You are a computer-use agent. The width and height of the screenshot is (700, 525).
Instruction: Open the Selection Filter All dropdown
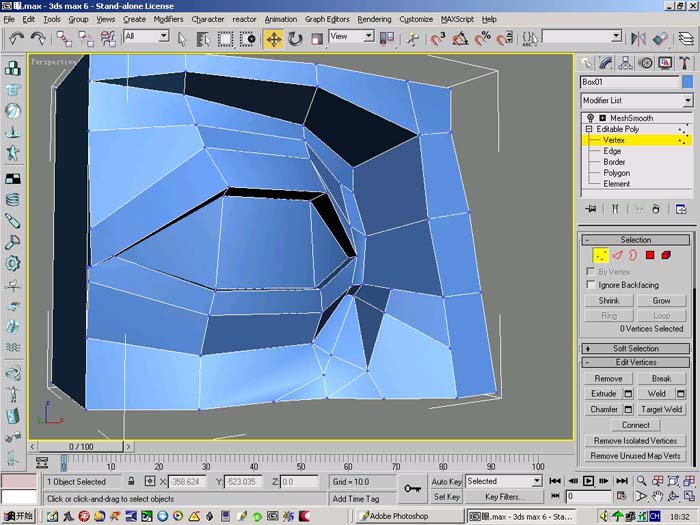point(164,36)
